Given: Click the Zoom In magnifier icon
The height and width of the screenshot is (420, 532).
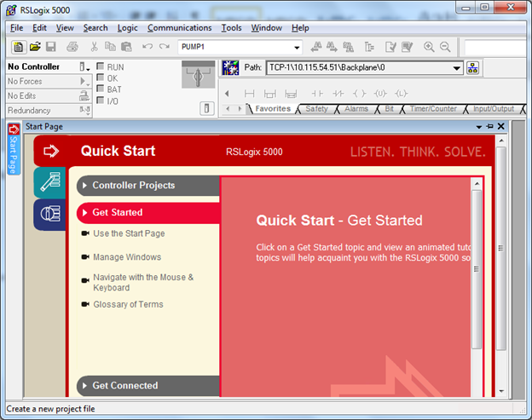Looking at the screenshot, I should click(429, 47).
